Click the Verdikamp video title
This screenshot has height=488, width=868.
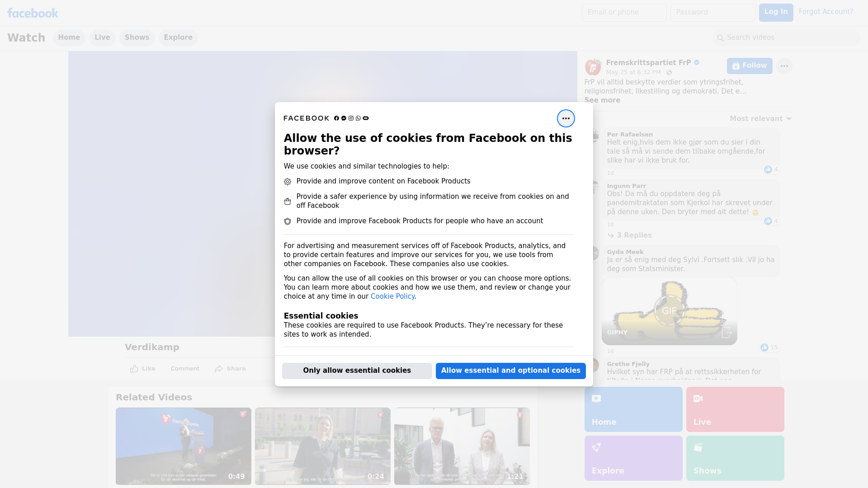coord(152,347)
